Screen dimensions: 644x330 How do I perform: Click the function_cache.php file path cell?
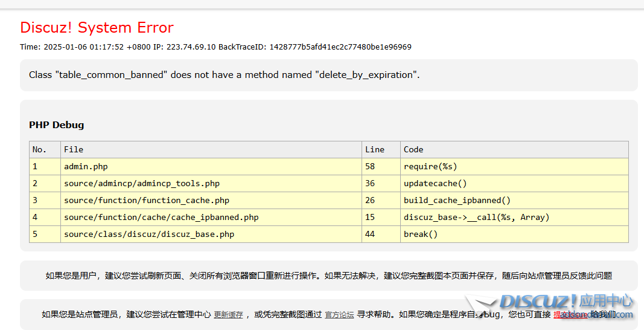(x=147, y=200)
